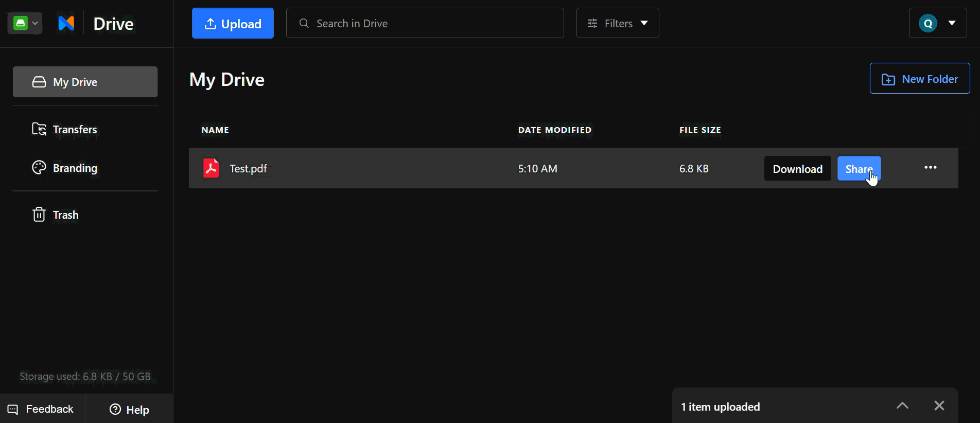The width and height of the screenshot is (980, 423).
Task: Dismiss the 1 item uploaded notification
Action: pyautogui.click(x=939, y=406)
